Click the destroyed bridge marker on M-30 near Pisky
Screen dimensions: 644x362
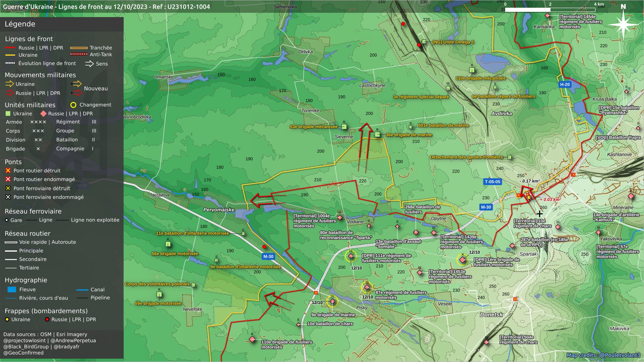pyautogui.click(x=316, y=293)
